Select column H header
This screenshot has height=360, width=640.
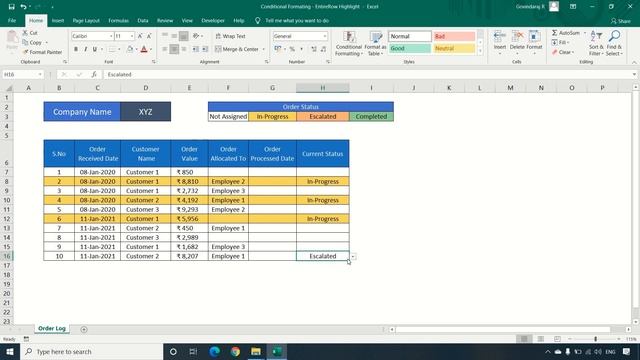pyautogui.click(x=322, y=88)
